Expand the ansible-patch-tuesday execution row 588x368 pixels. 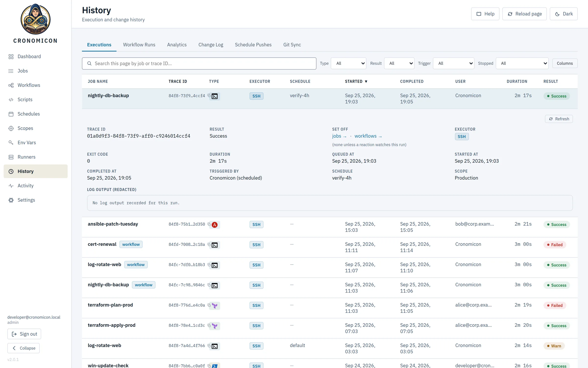330,227
